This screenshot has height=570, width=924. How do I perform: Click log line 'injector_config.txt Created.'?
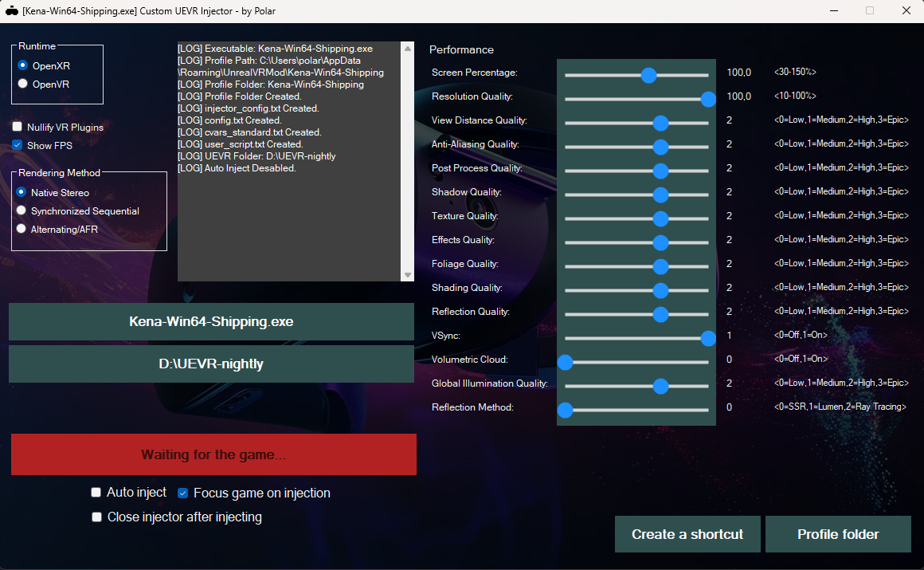[249, 108]
